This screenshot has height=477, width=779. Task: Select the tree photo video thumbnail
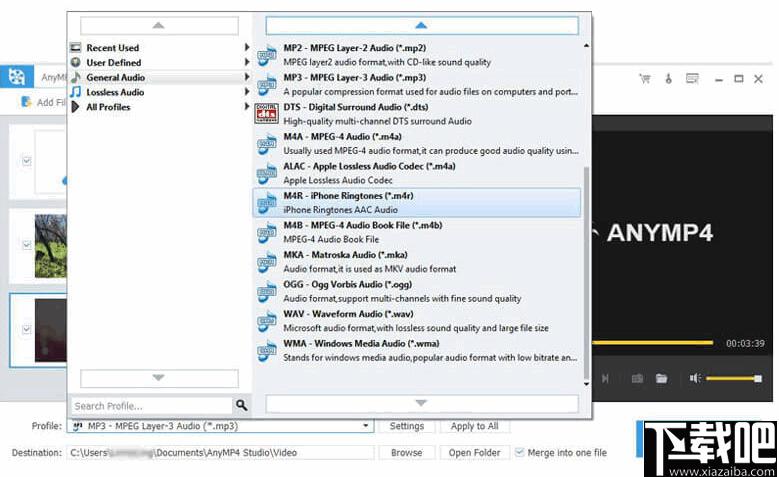coord(51,246)
